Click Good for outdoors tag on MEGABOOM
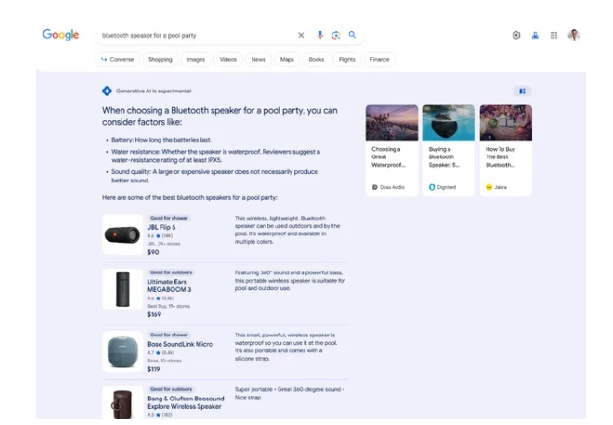The image size is (613, 425). (171, 273)
